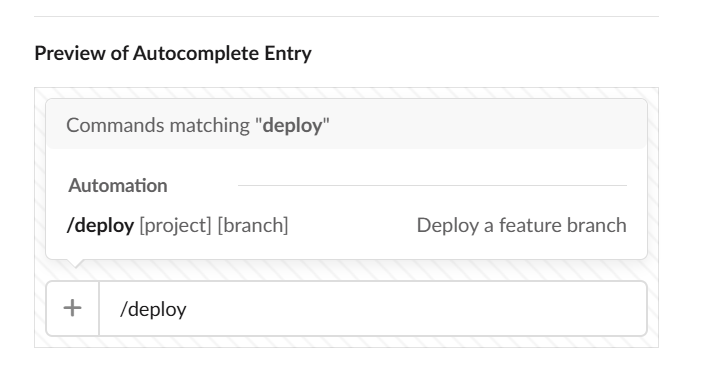Screen dimensions: 714x369
Task: Click the plus icon beside the message box
Action: [x=72, y=308]
